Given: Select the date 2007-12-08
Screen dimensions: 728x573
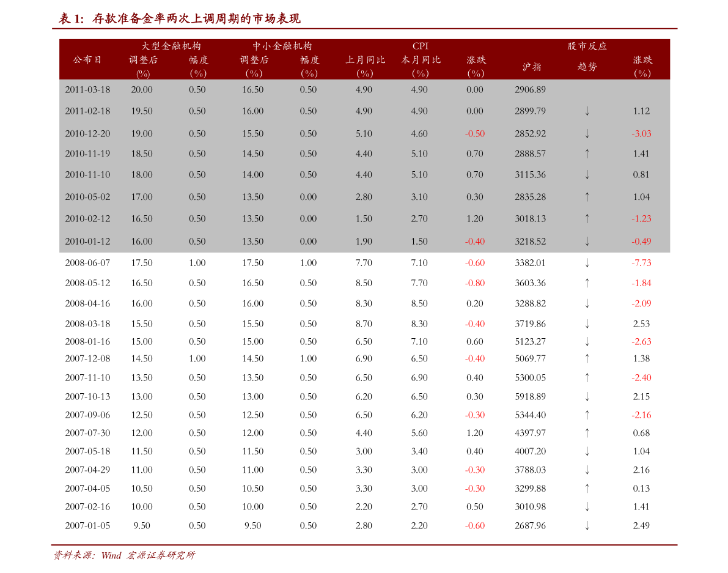Looking at the screenshot, I should tap(88, 358).
